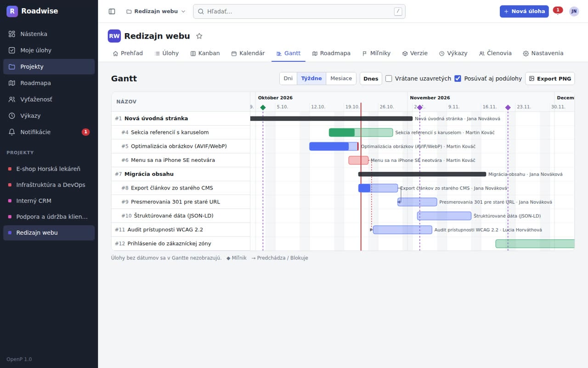588x368 pixels.
Task: Open the Verzie tab
Action: tap(415, 53)
